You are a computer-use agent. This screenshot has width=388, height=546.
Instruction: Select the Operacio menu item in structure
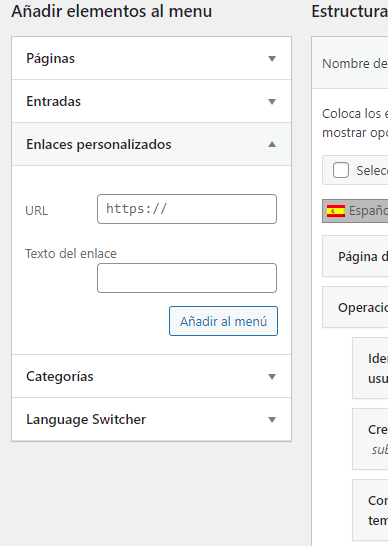tap(355, 307)
